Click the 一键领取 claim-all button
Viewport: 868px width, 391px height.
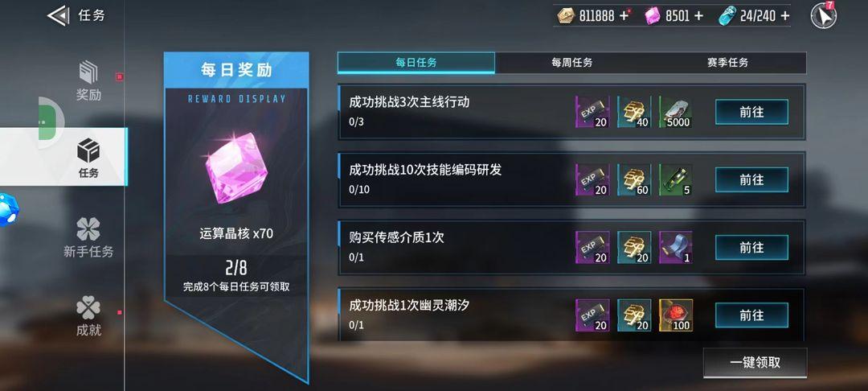pos(755,362)
